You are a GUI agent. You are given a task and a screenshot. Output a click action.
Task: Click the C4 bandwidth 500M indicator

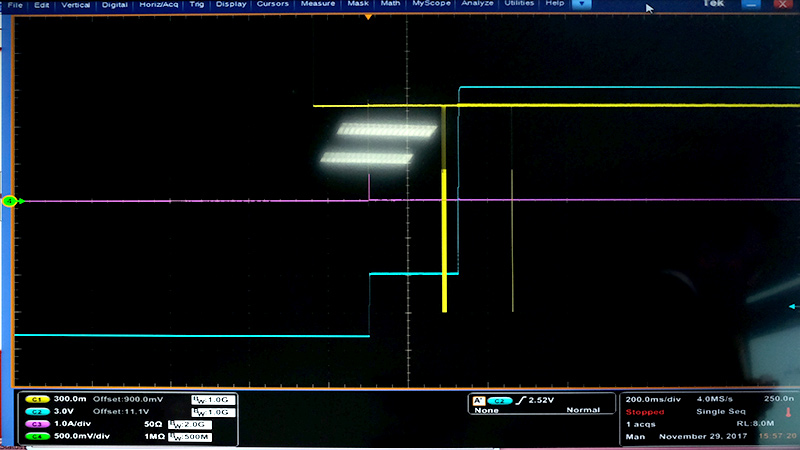[x=189, y=437]
